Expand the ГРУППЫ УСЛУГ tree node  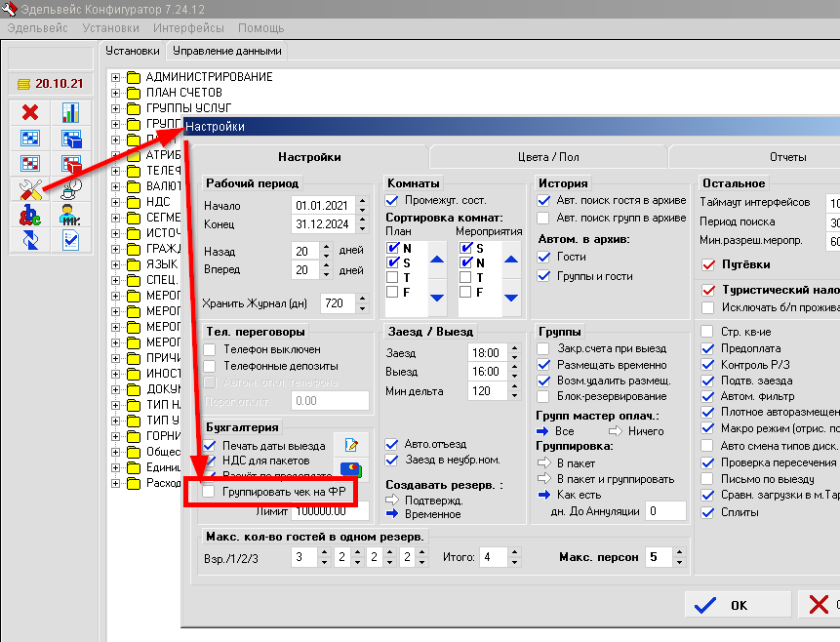tap(116, 108)
